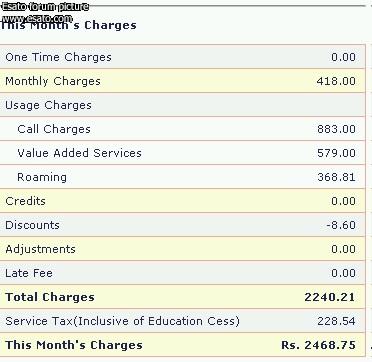Click the Usage Charges section heading
This screenshot has width=372, height=362.
pyautogui.click(x=48, y=105)
